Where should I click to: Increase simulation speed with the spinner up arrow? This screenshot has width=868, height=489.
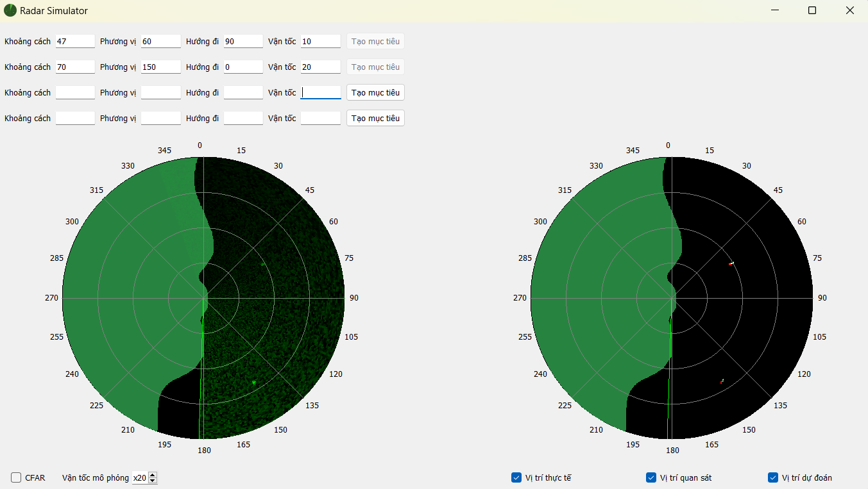tap(153, 475)
